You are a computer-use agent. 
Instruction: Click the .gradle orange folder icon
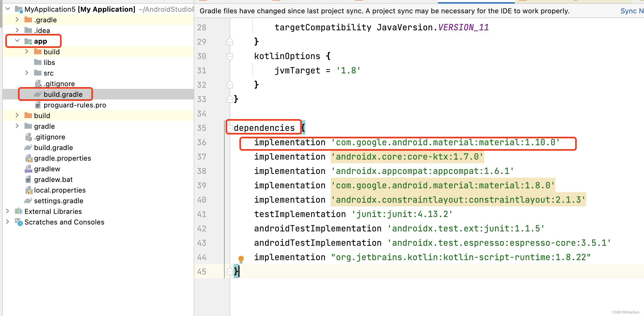click(28, 20)
